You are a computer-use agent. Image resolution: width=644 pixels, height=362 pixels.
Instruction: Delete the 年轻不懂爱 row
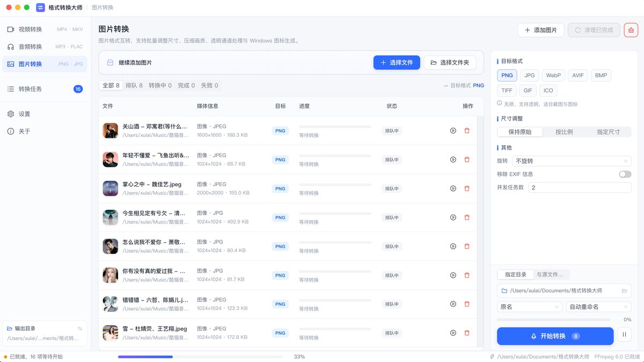tap(466, 159)
